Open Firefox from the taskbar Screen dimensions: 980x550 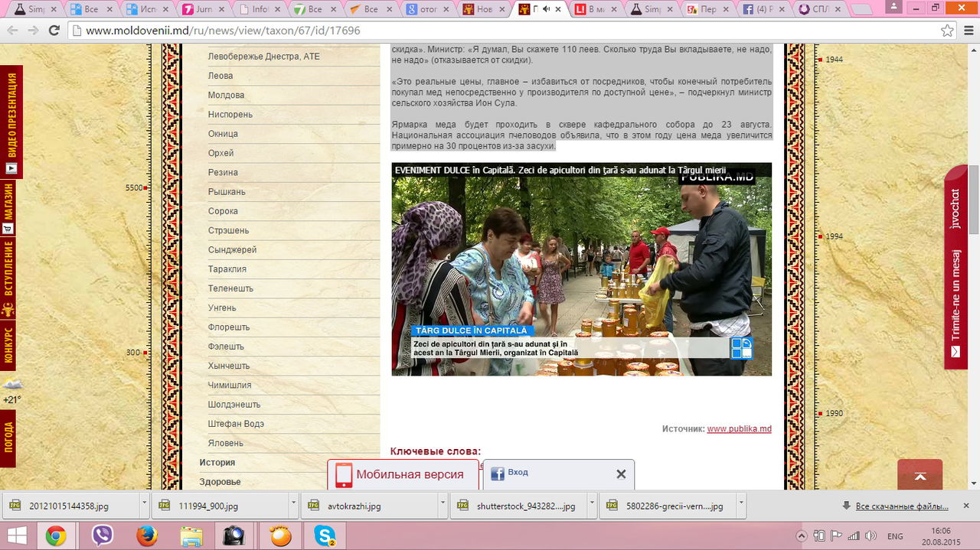click(146, 535)
